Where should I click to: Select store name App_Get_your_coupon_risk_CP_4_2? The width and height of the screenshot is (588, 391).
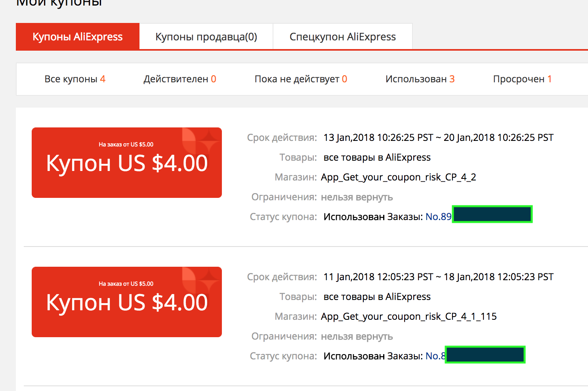[399, 177]
